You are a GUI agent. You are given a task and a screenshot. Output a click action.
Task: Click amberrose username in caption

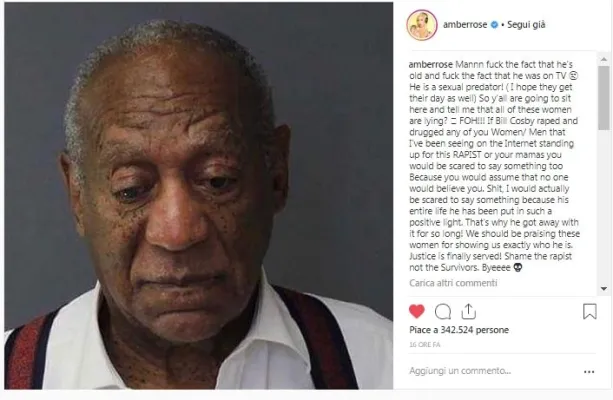pyautogui.click(x=431, y=65)
